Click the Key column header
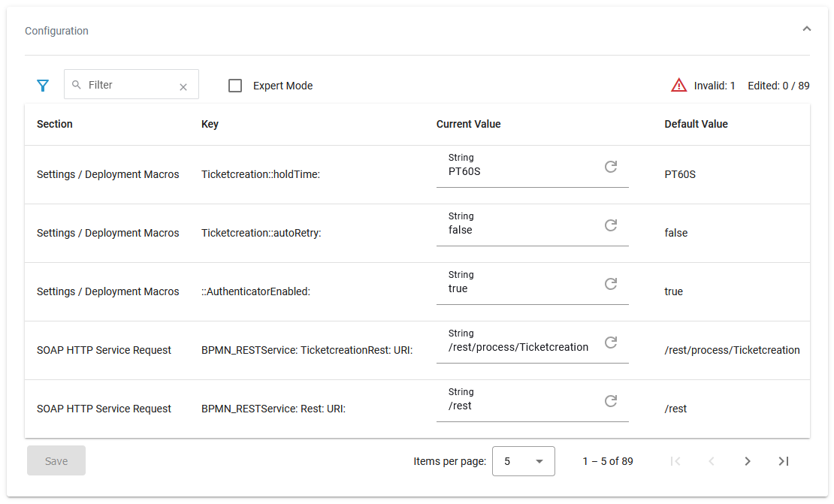This screenshot has height=504, width=834. 210,124
